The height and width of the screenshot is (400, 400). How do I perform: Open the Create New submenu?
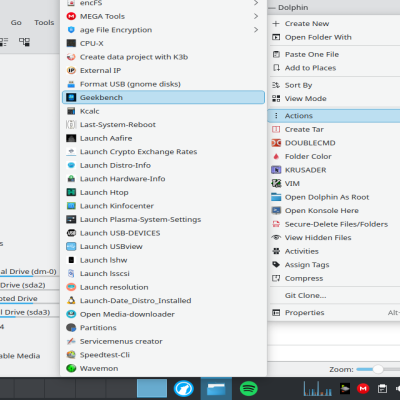pos(334,24)
